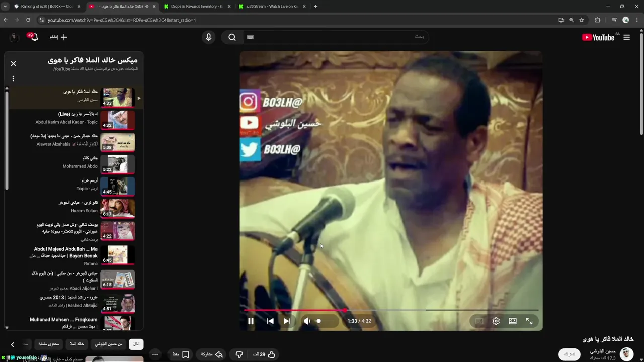644x362 pixels.
Task: Open video settings gear
Action: [496, 321]
